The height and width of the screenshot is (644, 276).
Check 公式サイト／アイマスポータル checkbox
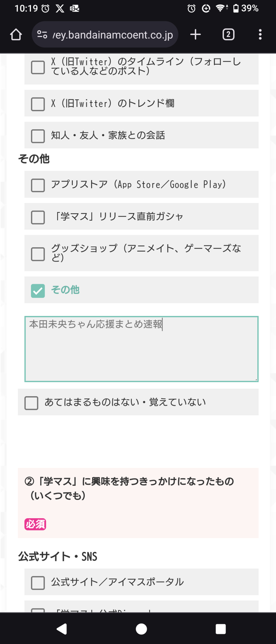pos(38,583)
